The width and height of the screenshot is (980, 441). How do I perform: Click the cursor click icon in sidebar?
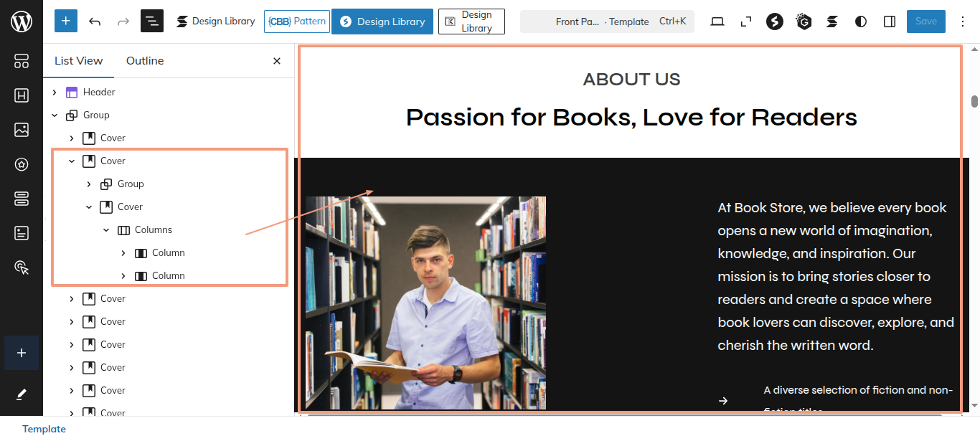tap(22, 267)
